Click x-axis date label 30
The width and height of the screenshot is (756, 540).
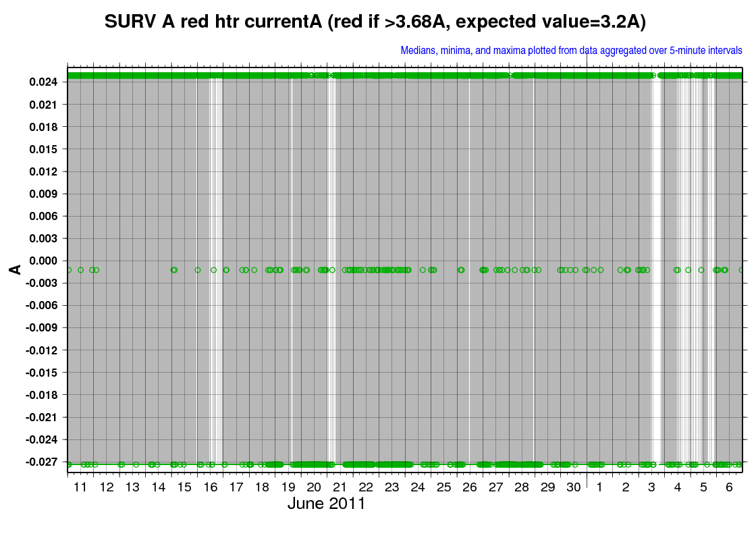pyautogui.click(x=574, y=487)
